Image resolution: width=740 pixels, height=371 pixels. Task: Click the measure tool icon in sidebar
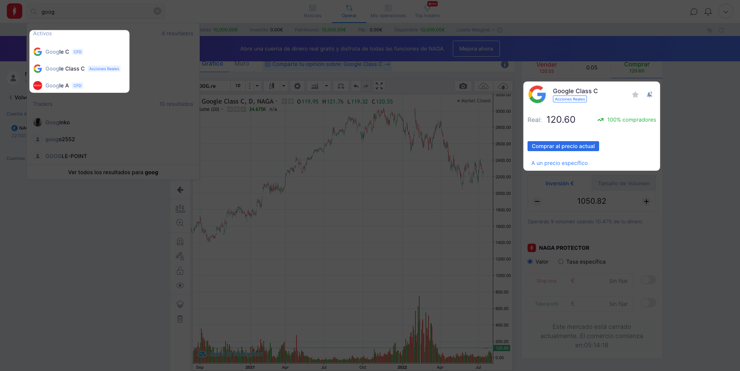click(180, 208)
